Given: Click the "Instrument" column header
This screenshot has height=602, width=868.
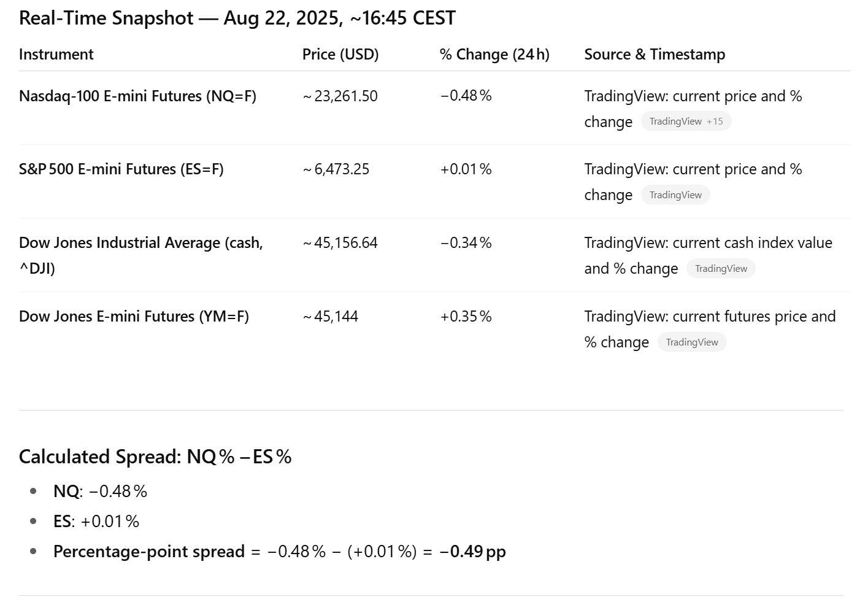Looking at the screenshot, I should point(56,55).
